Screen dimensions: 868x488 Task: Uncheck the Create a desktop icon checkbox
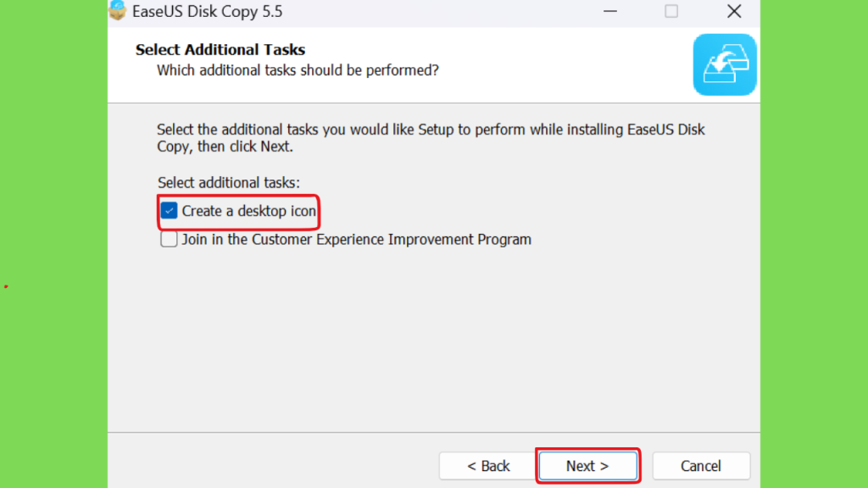[169, 211]
